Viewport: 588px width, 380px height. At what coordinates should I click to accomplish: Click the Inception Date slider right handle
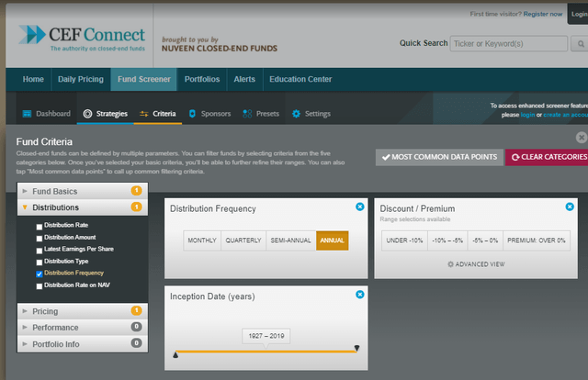(x=356, y=349)
